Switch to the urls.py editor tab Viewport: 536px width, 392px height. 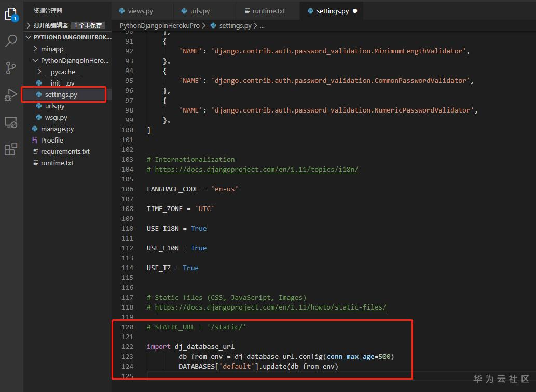(x=200, y=11)
